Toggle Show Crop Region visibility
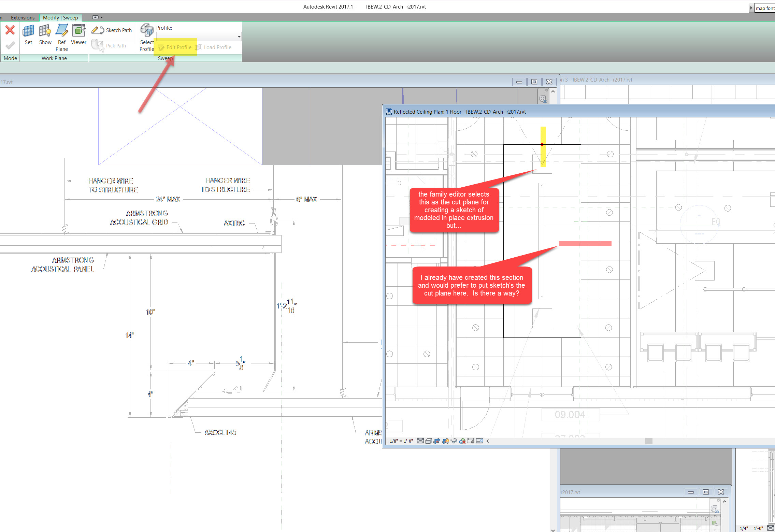 coord(445,441)
